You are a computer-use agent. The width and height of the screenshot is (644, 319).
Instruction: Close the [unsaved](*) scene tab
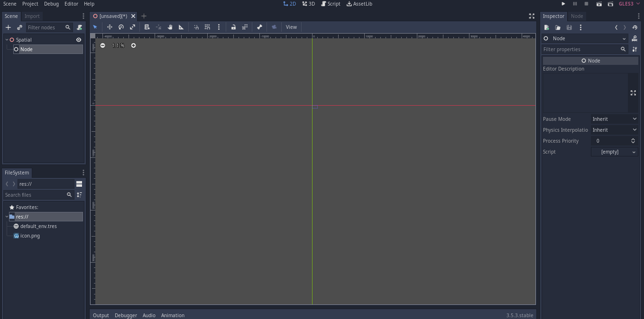133,16
